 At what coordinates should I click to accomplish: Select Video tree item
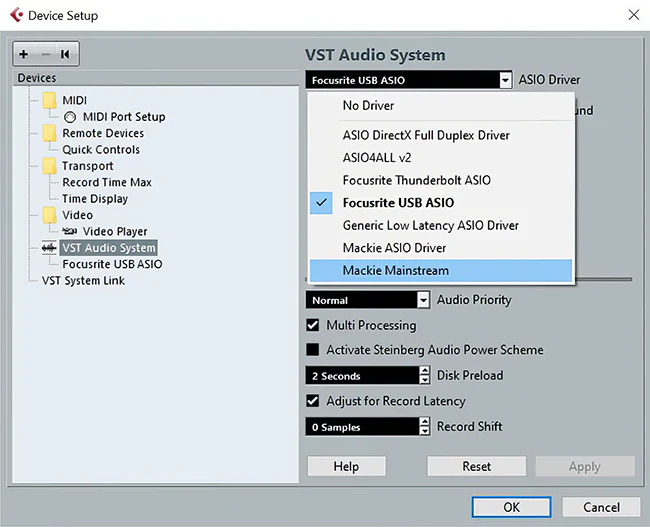78,215
